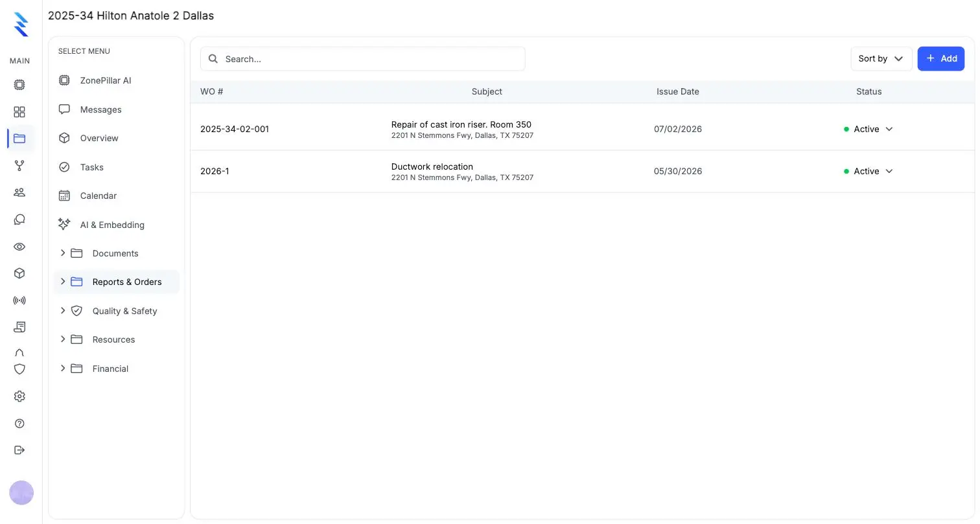The height and width of the screenshot is (524, 980).
Task: Go to the Overview menu item
Action: (116, 138)
